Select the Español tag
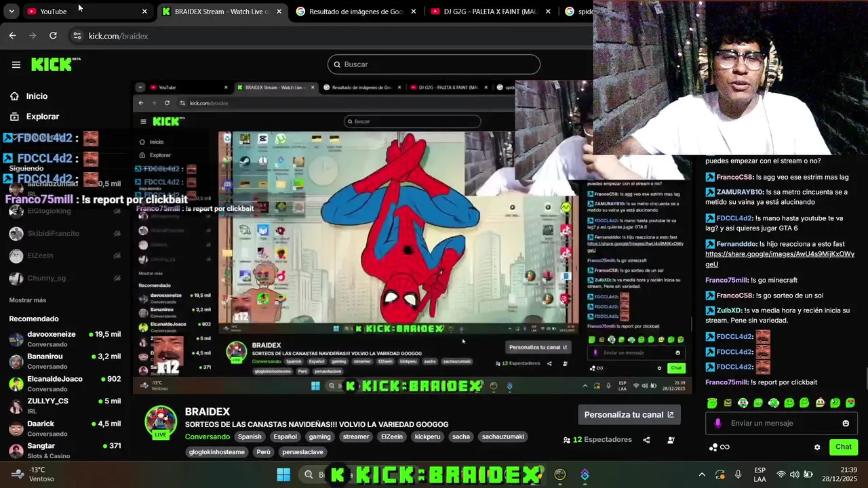Screen dimensions: 868x488 pos(285,437)
